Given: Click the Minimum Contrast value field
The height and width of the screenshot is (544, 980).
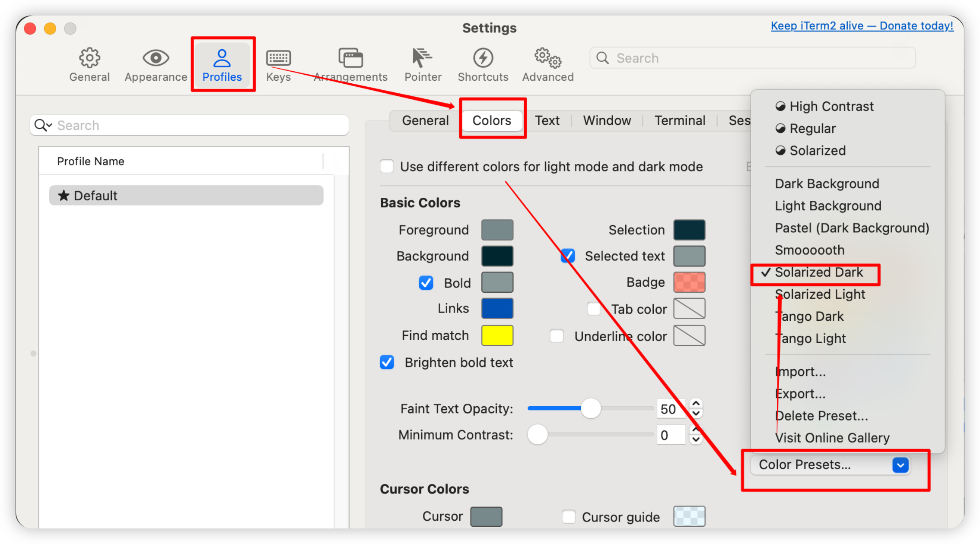Looking at the screenshot, I should click(x=671, y=435).
